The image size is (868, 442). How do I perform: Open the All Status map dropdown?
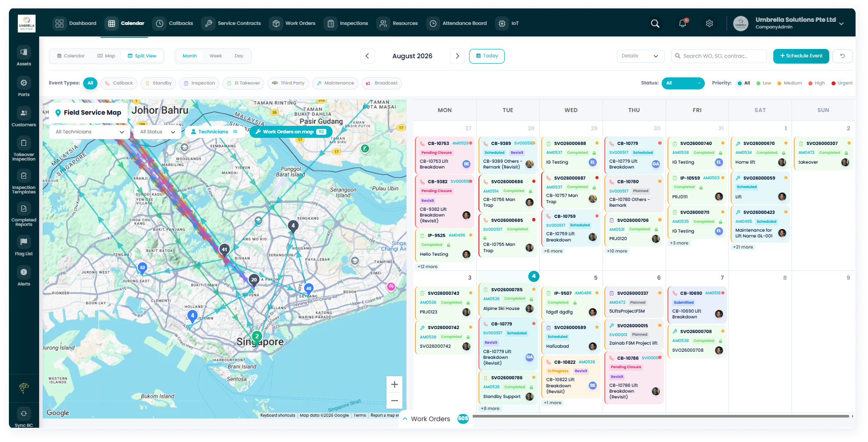click(158, 132)
